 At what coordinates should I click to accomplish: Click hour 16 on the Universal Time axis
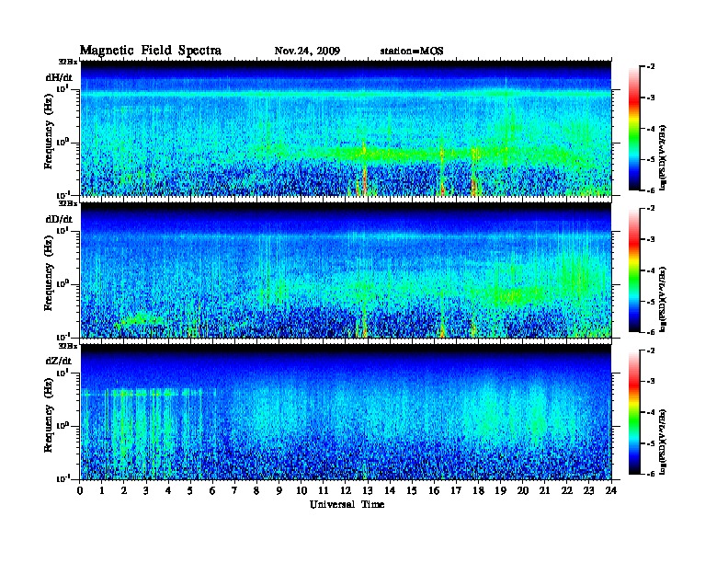434,490
